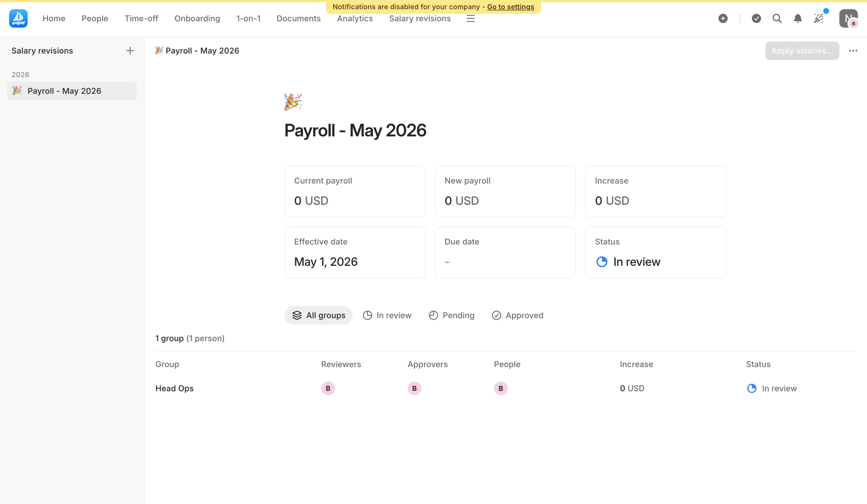Viewport: 867px width, 504px height.
Task: Change the In review status card
Action: pos(656,253)
